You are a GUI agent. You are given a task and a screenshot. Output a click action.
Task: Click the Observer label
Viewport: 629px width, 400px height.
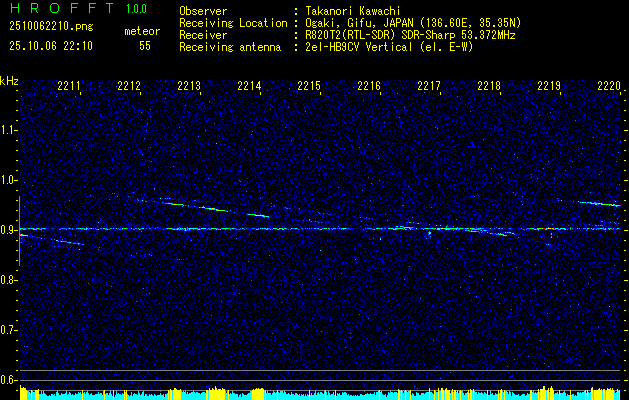(203, 11)
